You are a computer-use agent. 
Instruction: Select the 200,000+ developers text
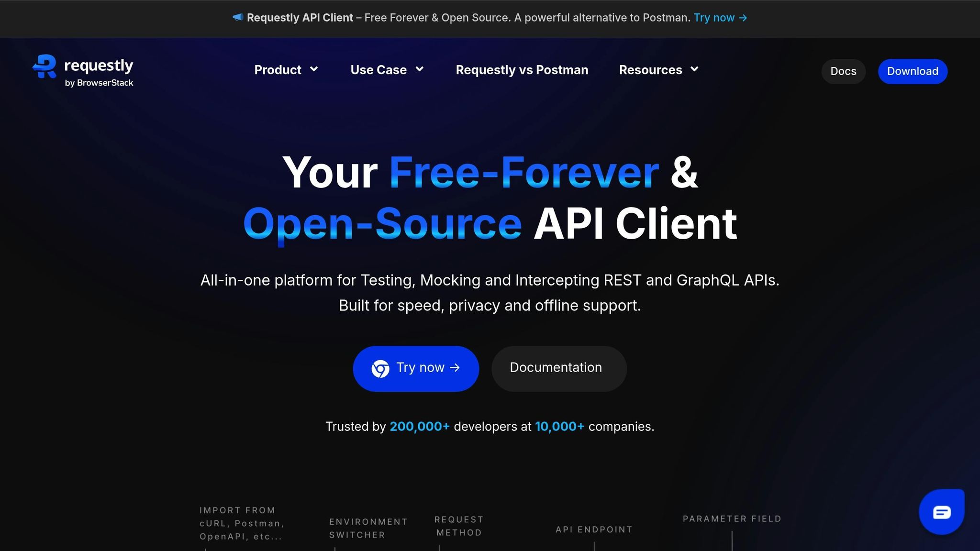coord(420,426)
